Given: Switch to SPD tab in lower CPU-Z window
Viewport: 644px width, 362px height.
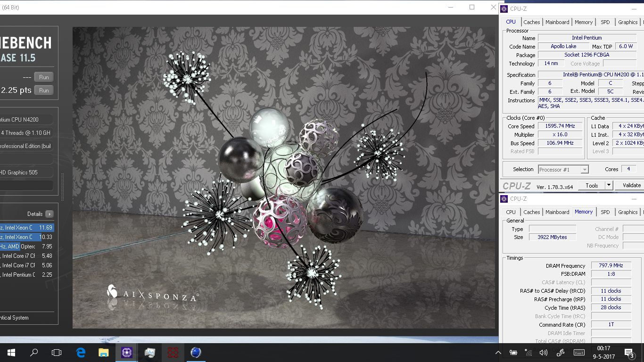Looking at the screenshot, I should pos(605,212).
